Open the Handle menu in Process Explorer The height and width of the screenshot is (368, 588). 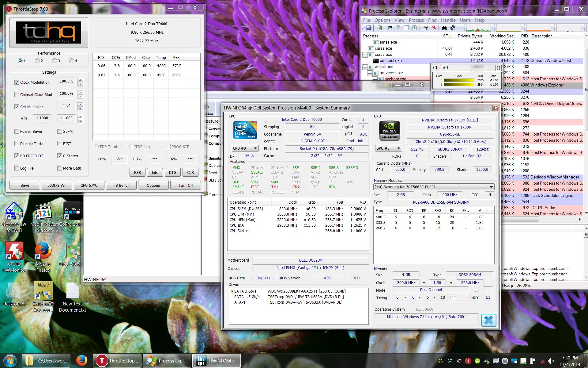448,20
